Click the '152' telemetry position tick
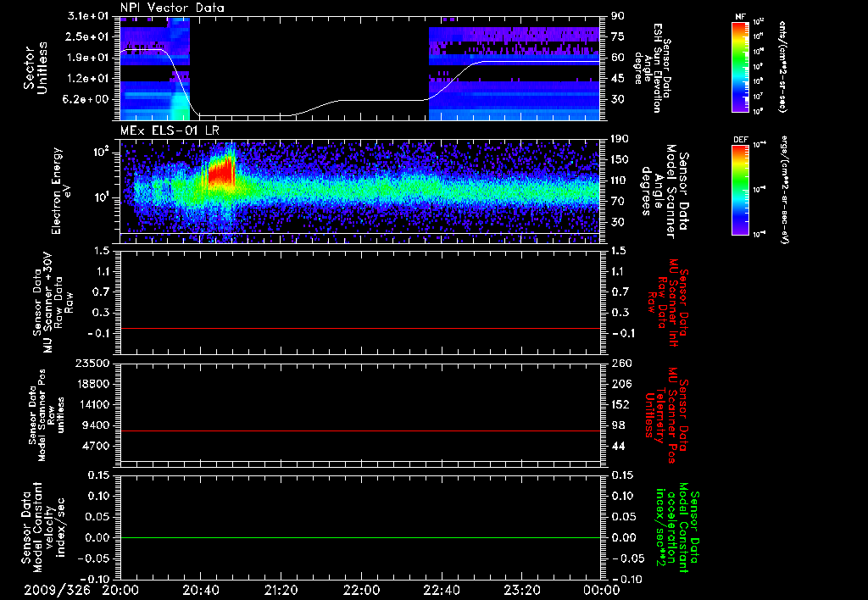868x600 pixels. click(x=620, y=404)
